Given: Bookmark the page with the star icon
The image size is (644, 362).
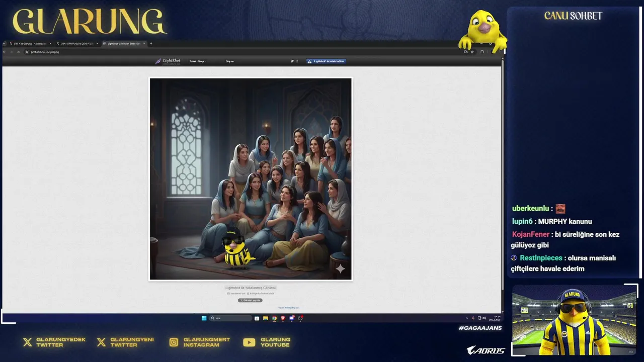Looking at the screenshot, I should [x=472, y=52].
